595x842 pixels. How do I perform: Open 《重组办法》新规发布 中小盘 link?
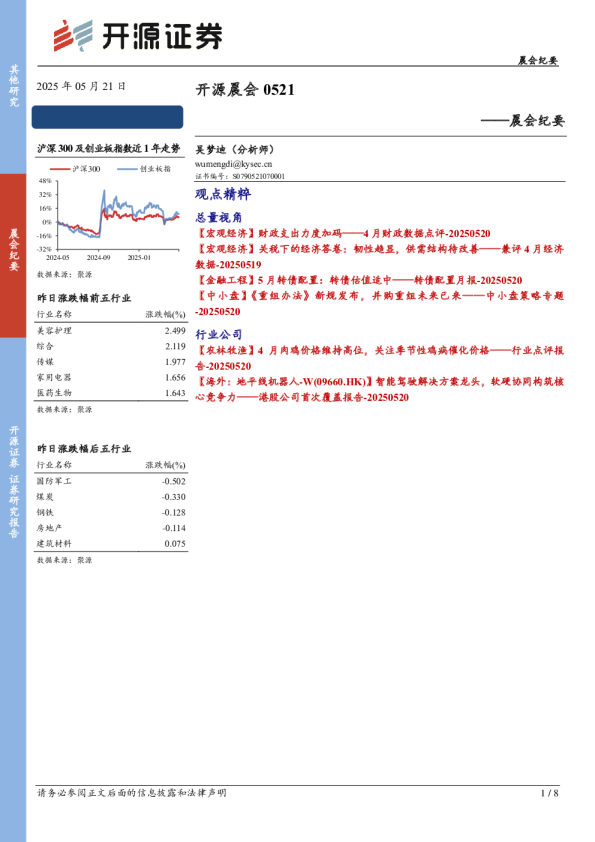(380, 303)
